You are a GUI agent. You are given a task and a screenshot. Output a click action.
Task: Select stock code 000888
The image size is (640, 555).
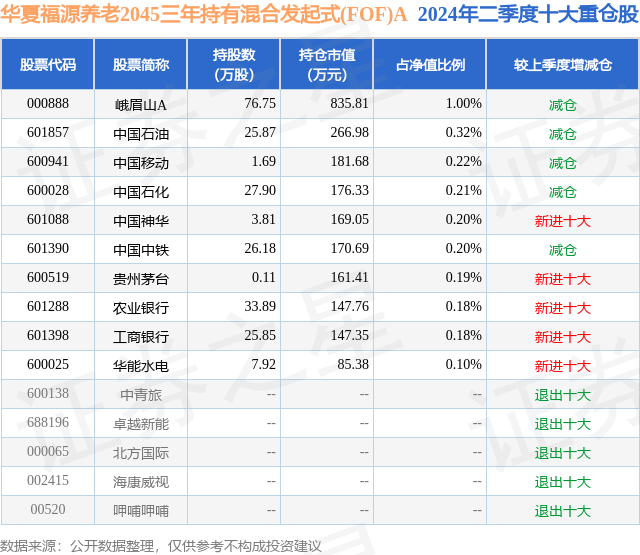48,104
